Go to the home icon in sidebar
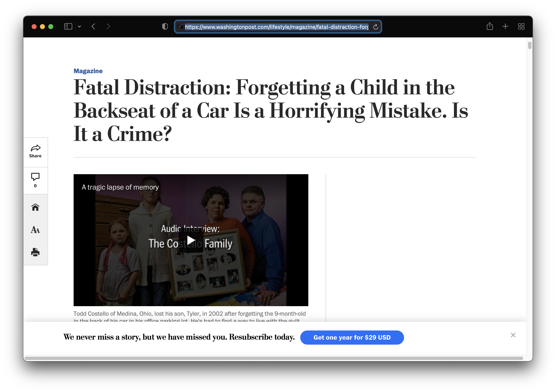 (35, 207)
